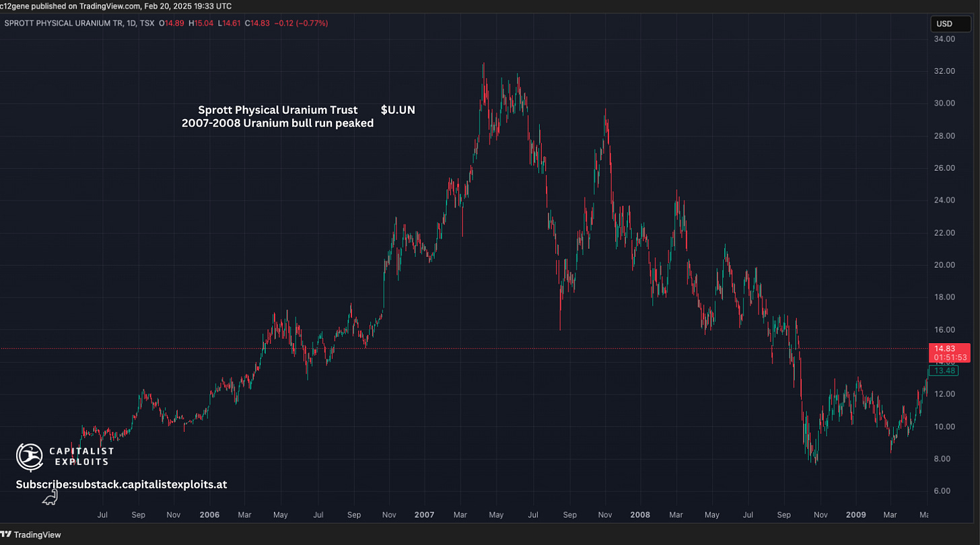Click the open value O14.89
The image size is (980, 545).
pyautogui.click(x=172, y=24)
